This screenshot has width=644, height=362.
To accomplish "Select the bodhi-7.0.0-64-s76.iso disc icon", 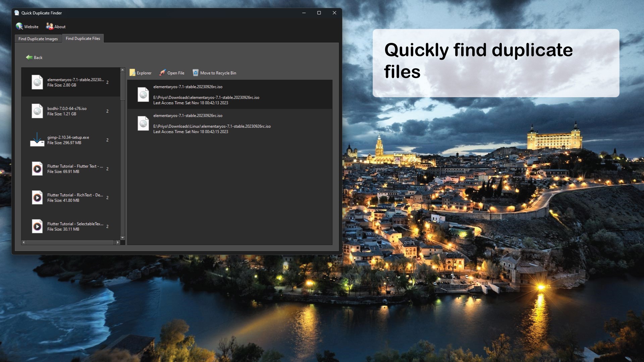I will pyautogui.click(x=37, y=111).
